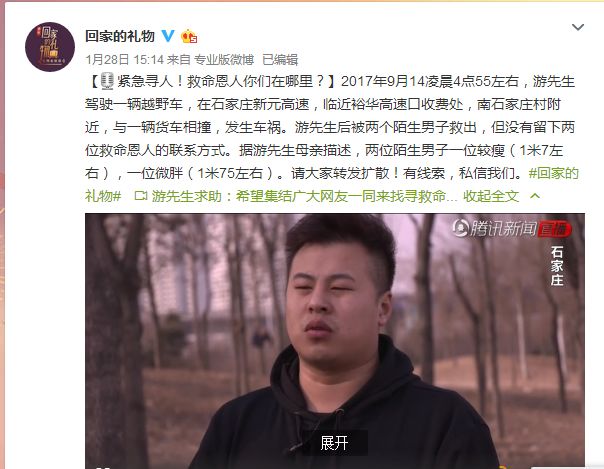This screenshot has width=604, height=469.
Task: Click the 回家的礼物 account name
Action: 120,36
